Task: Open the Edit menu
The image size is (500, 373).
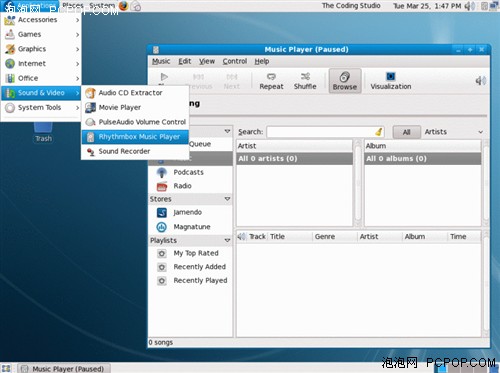Action: (185, 61)
